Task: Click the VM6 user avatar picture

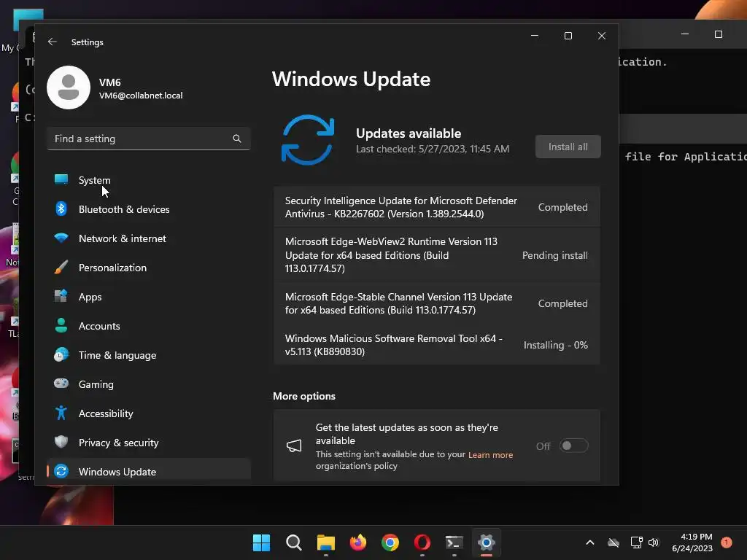Action: click(69, 87)
